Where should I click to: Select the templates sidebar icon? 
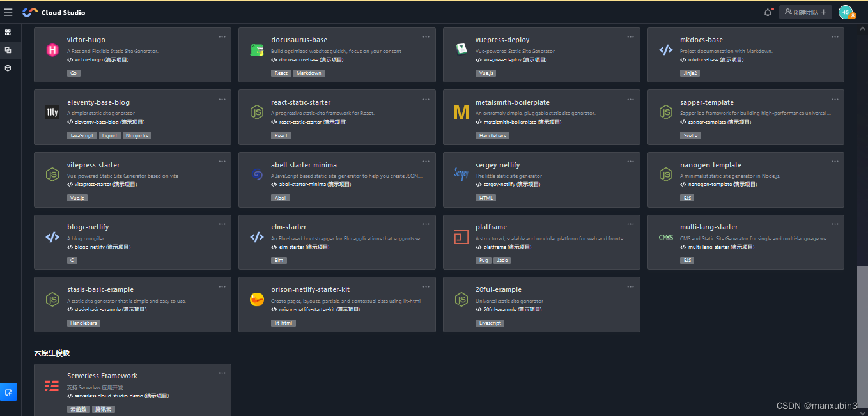[8, 50]
